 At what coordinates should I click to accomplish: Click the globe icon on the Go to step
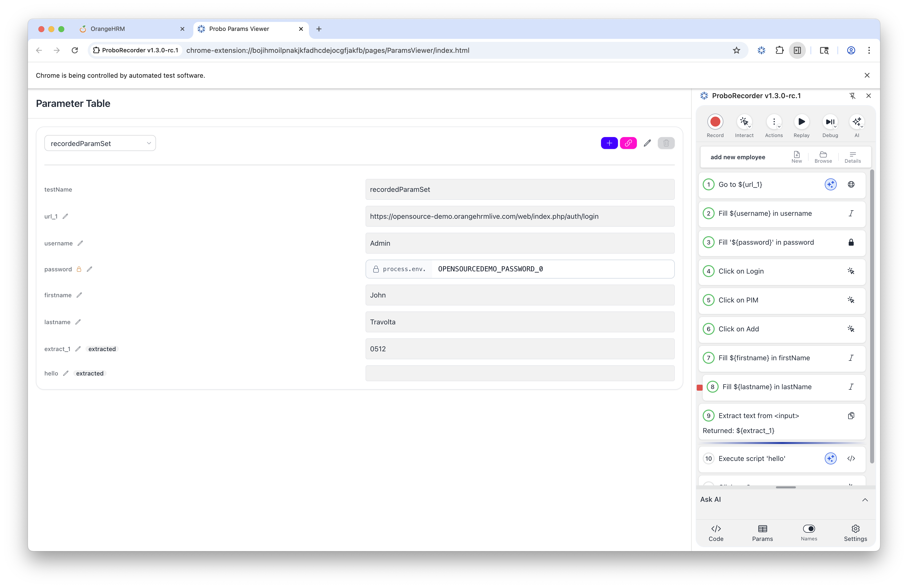tap(851, 184)
